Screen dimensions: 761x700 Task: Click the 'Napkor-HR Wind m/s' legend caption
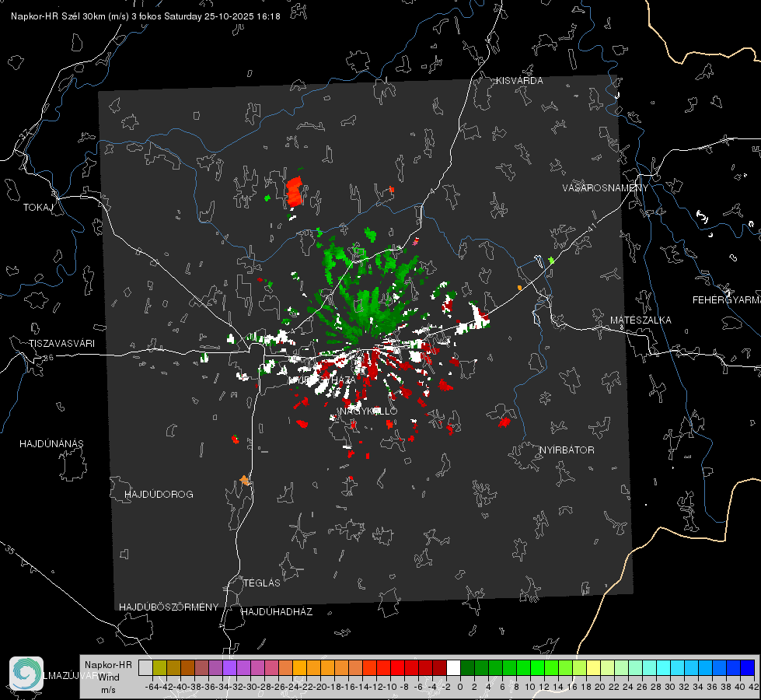(x=108, y=677)
